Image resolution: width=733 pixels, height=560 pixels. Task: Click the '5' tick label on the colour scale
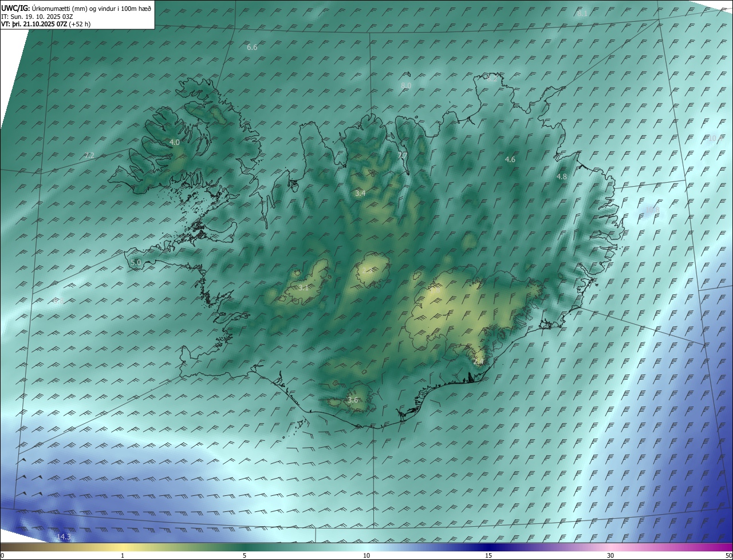pyautogui.click(x=245, y=555)
